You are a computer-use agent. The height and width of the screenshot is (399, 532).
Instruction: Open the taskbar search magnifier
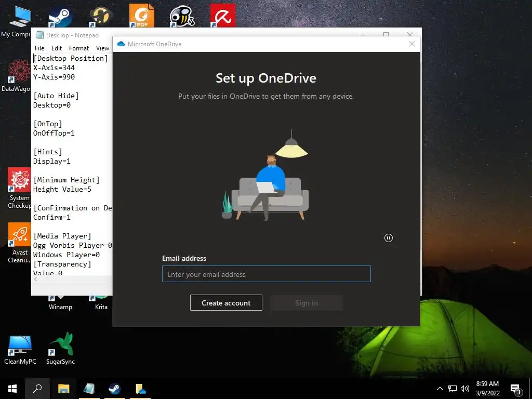(37, 389)
